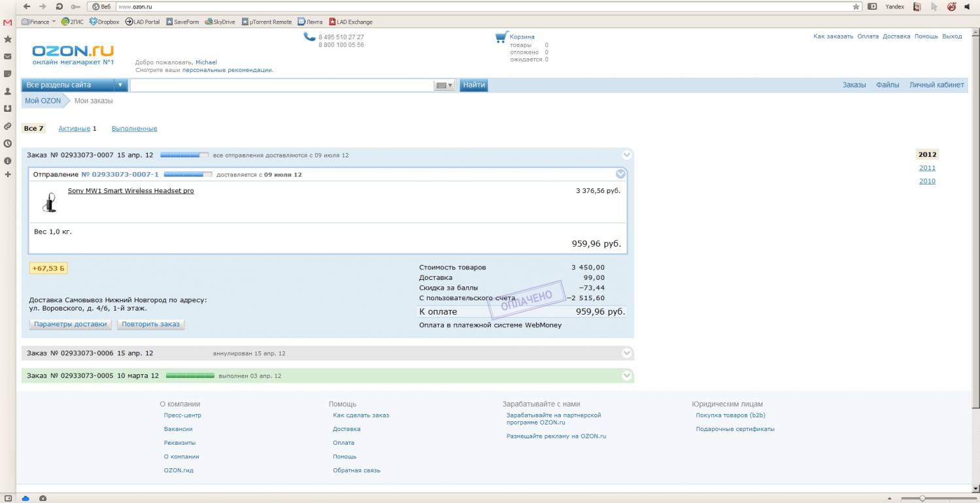
Task: Click the red circular extension icon
Action: [951, 7]
